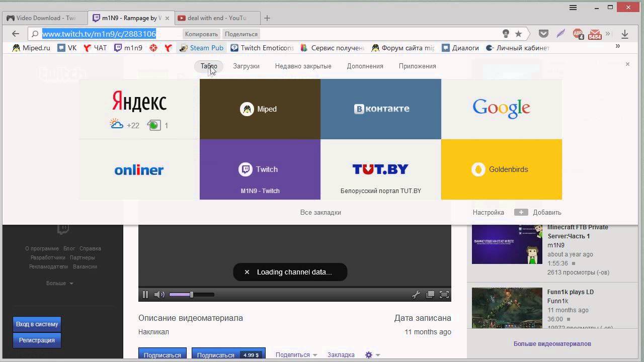The image size is (644, 362).
Task: Pause the Twitch video player
Action: tap(145, 295)
